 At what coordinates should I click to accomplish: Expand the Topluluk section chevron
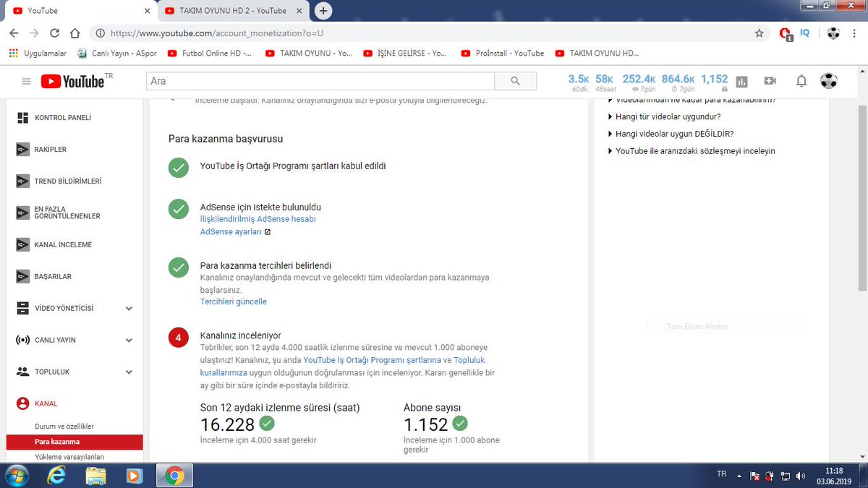[x=129, y=372]
